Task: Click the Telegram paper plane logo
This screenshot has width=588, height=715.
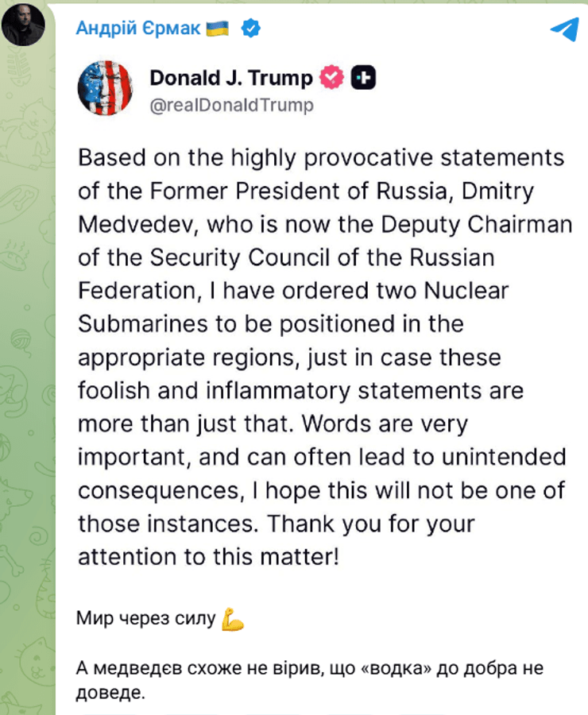Action: click(564, 28)
